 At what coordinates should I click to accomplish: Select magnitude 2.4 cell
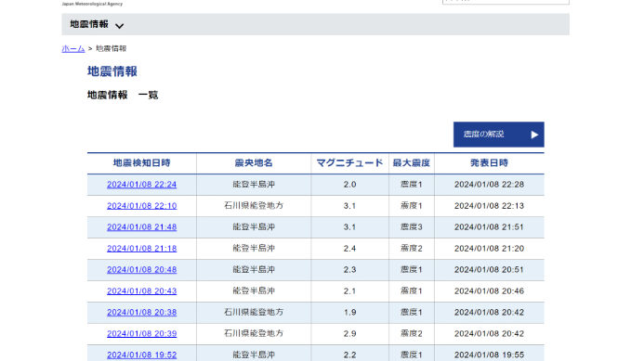coord(349,249)
